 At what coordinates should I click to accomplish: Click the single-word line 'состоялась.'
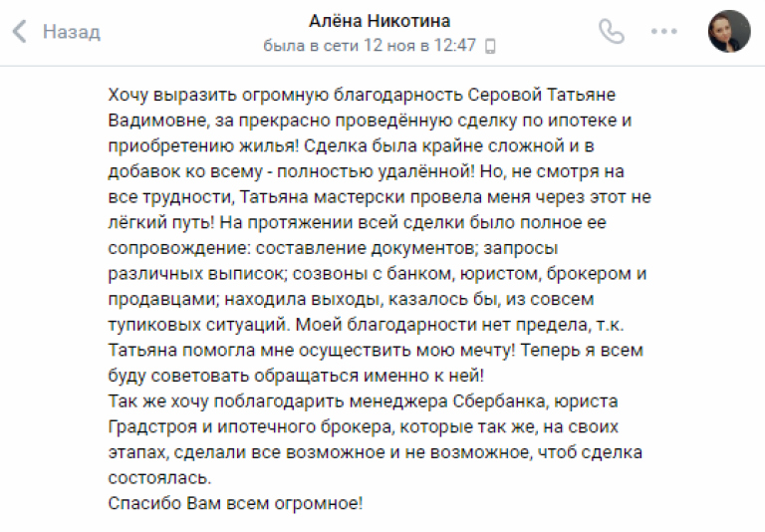(x=159, y=477)
